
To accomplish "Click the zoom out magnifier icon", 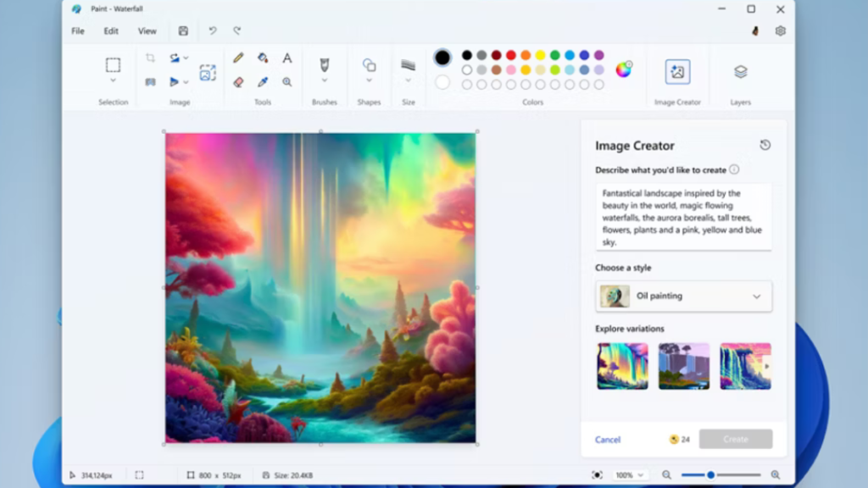I will coord(666,474).
